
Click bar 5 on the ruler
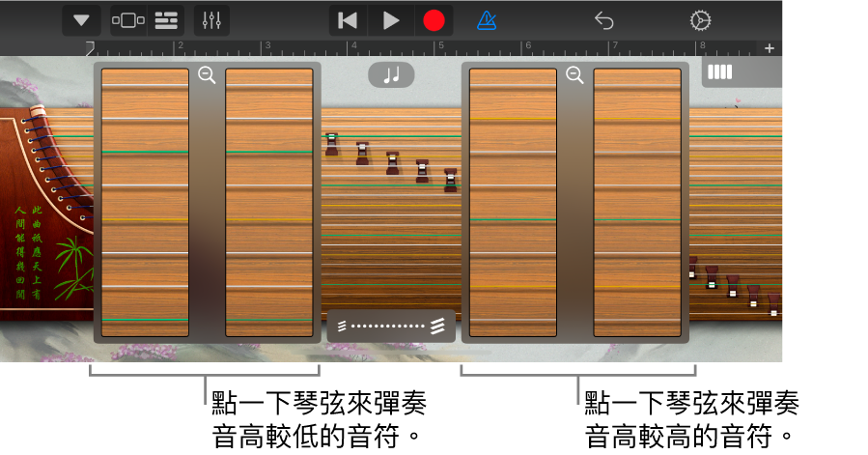tap(441, 46)
